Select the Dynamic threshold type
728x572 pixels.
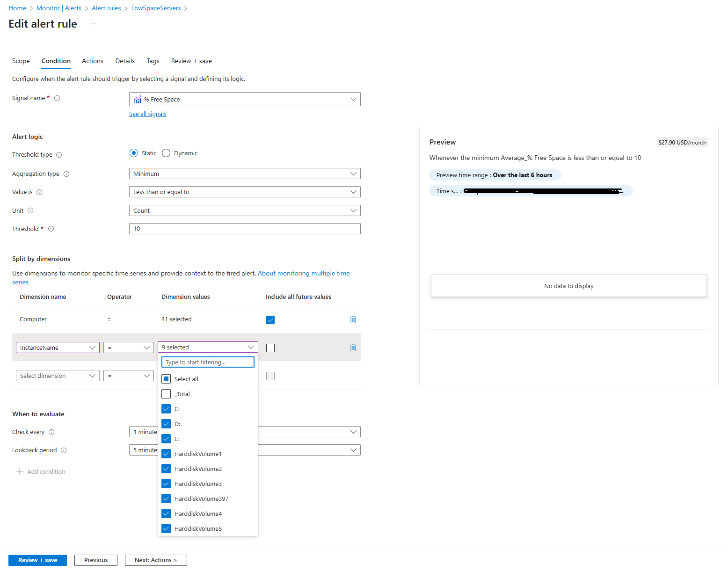pyautogui.click(x=166, y=153)
